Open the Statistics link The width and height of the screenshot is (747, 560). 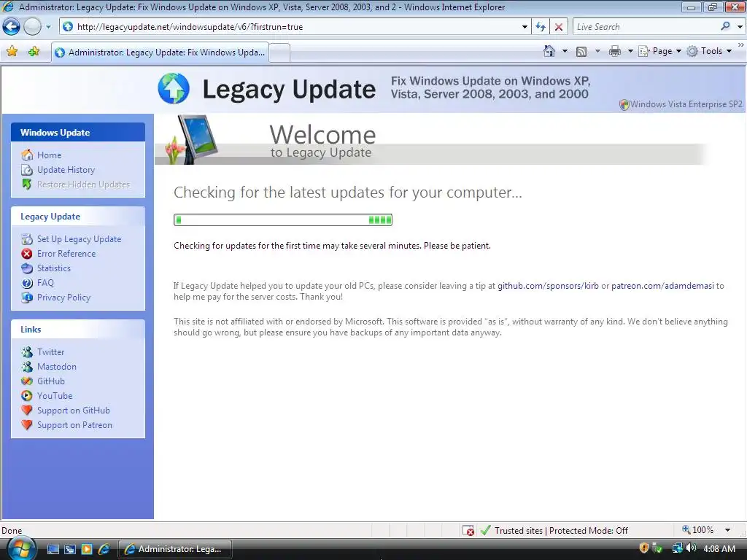(x=54, y=268)
